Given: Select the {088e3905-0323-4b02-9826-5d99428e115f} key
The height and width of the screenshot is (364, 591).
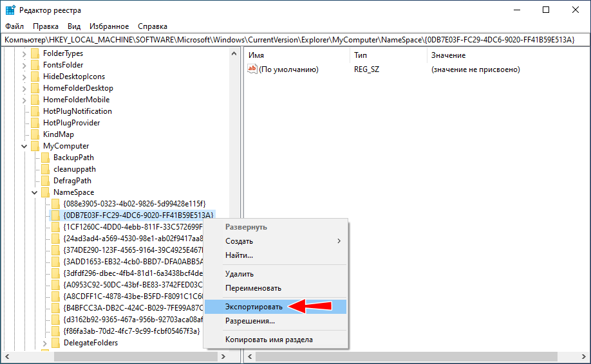Looking at the screenshot, I should [134, 204].
